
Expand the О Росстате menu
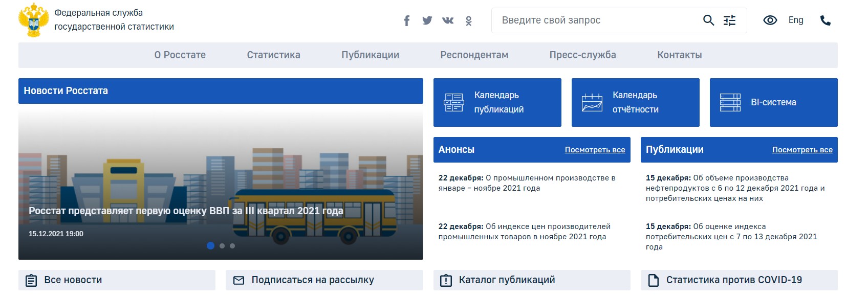click(180, 55)
